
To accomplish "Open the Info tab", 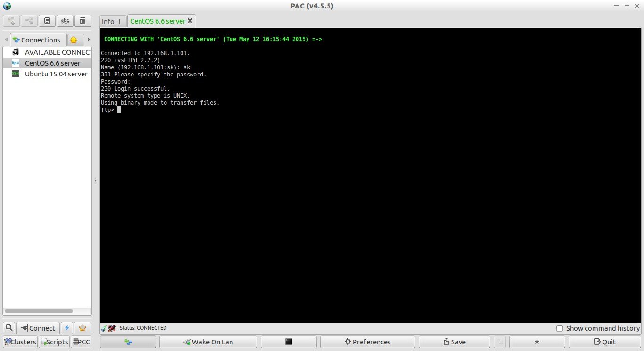I will pos(112,21).
